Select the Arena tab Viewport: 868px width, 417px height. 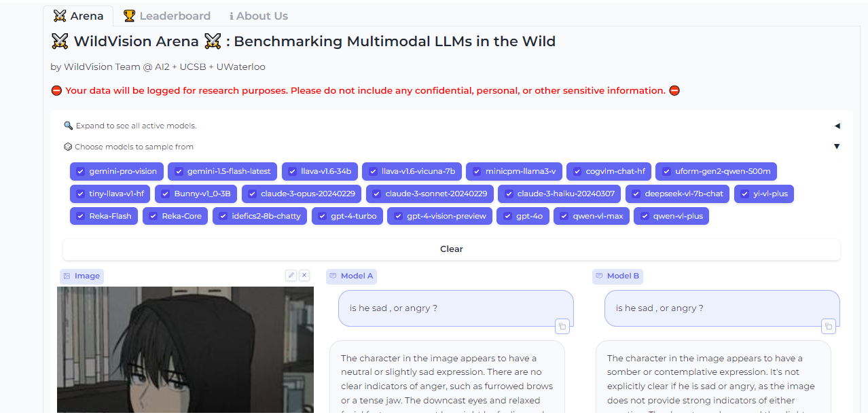[79, 16]
